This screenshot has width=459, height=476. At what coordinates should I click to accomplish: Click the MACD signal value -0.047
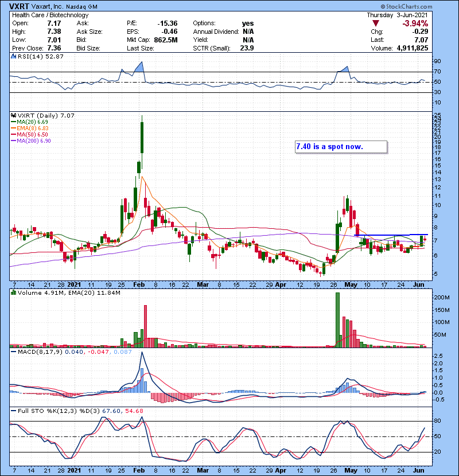[x=98, y=352]
